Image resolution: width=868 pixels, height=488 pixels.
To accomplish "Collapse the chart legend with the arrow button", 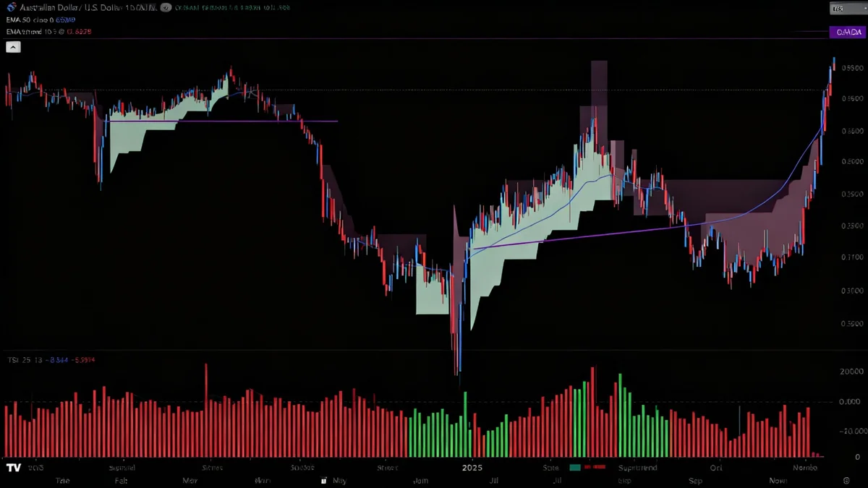I will tap(13, 46).
